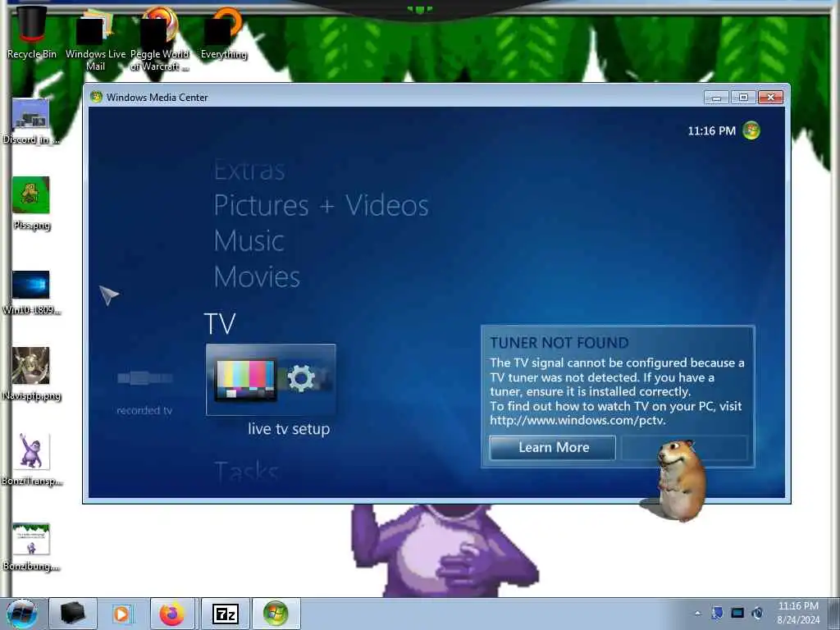840x630 pixels.
Task: Click the TUNER NOT FOUND heading
Action: (x=559, y=343)
